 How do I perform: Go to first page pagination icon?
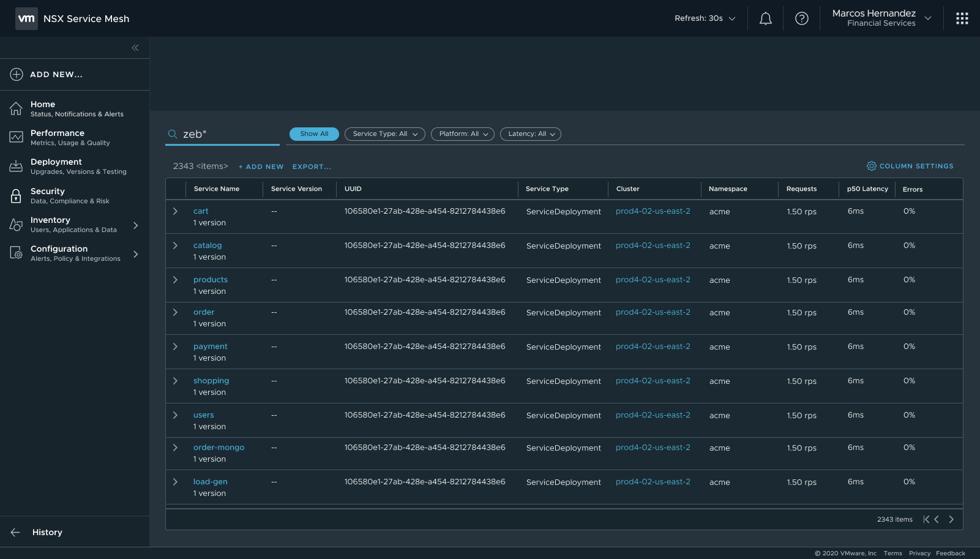pos(926,519)
